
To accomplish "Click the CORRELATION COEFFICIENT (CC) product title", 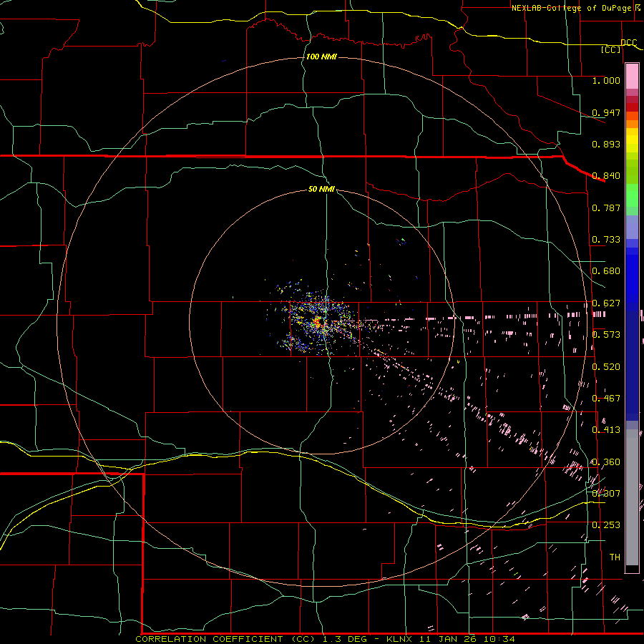I will [x=225, y=639].
